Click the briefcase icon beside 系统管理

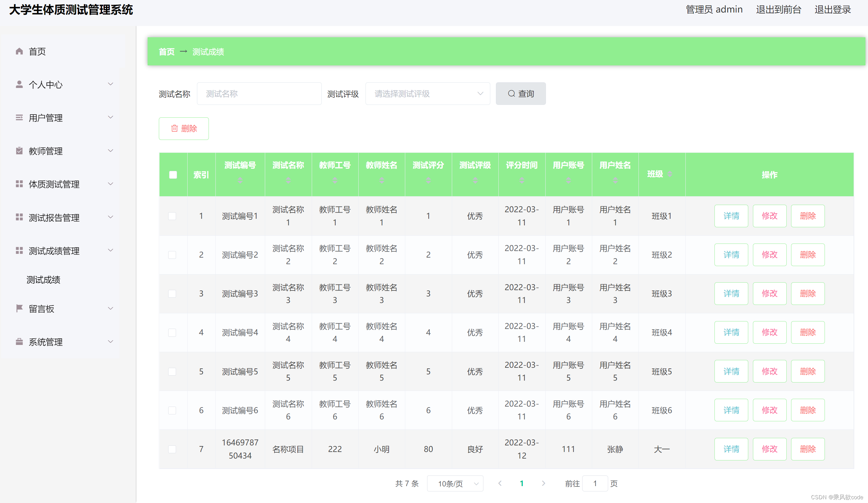[x=19, y=342]
